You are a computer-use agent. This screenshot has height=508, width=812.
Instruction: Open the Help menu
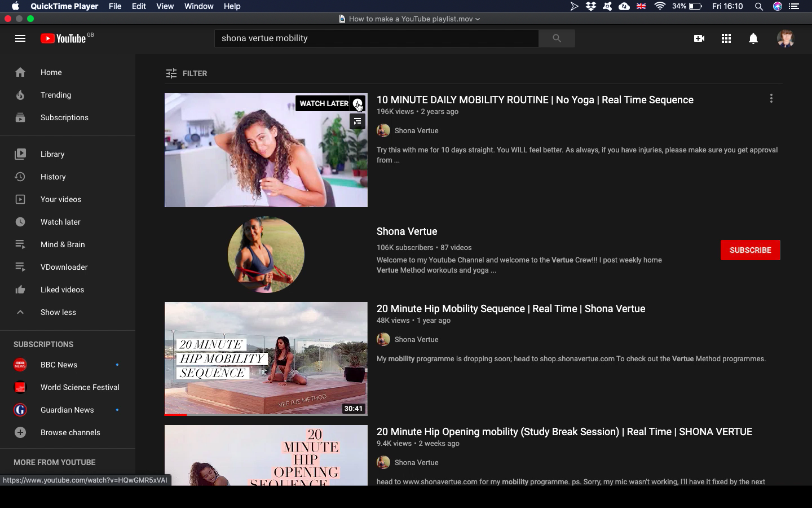232,6
